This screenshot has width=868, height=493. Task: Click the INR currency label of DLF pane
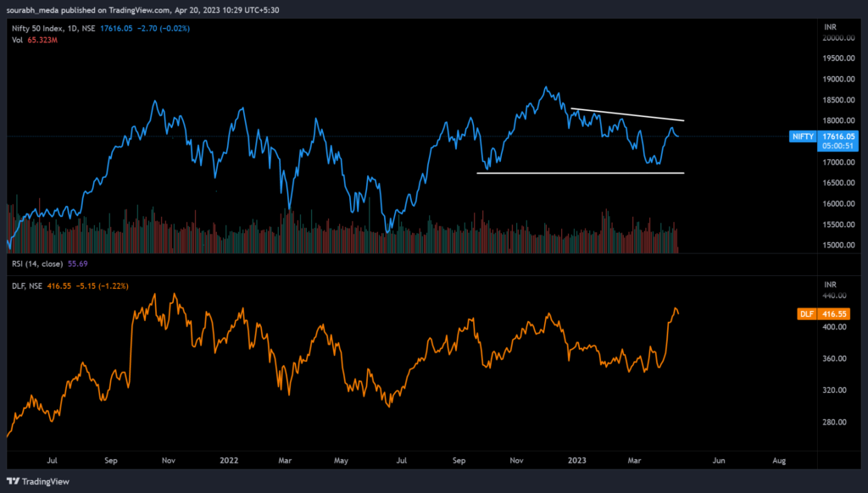[831, 285]
